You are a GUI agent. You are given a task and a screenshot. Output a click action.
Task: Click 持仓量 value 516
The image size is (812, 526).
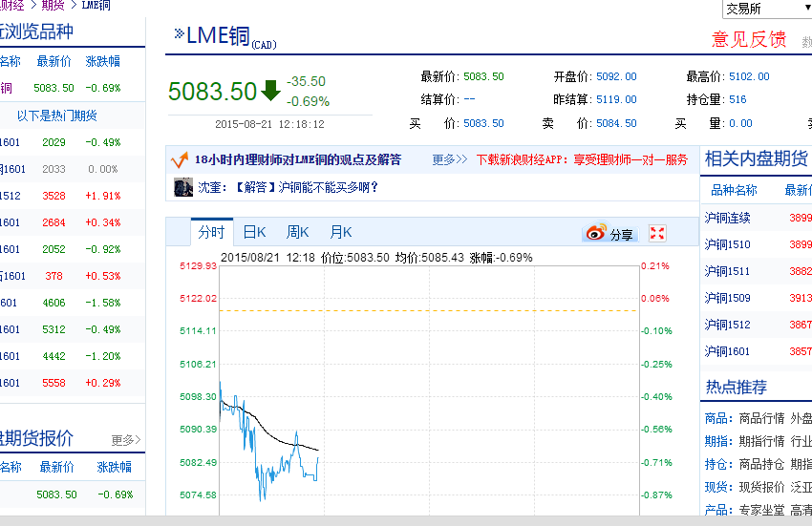click(737, 99)
